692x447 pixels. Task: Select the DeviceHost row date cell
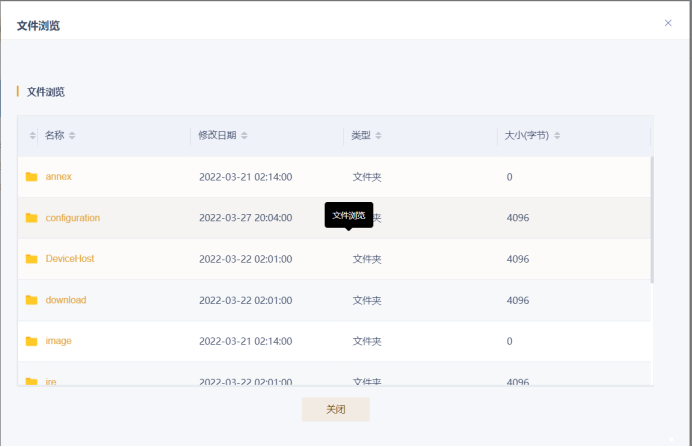pyautogui.click(x=245, y=259)
